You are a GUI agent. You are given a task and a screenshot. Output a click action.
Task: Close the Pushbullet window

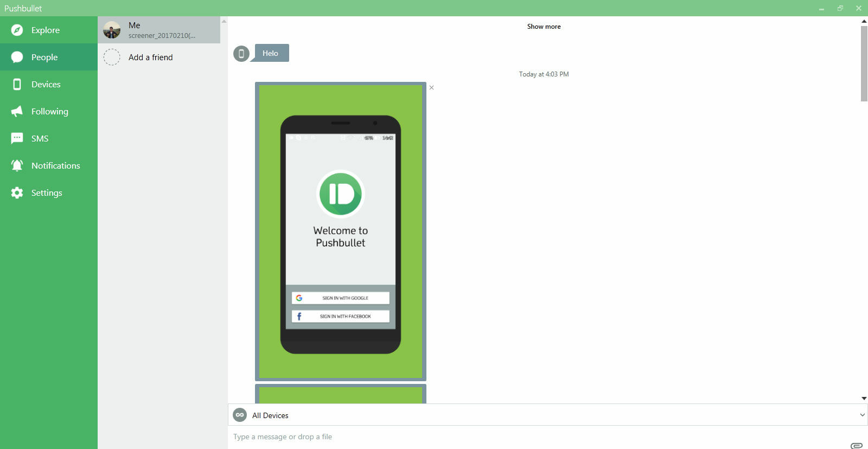pyautogui.click(x=859, y=8)
